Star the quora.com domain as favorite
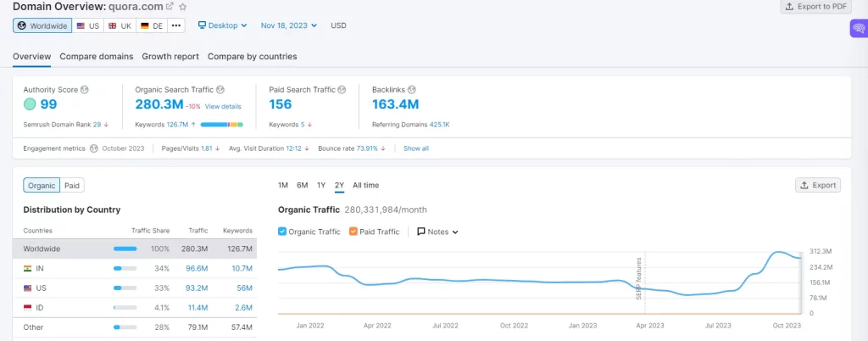 click(x=183, y=7)
